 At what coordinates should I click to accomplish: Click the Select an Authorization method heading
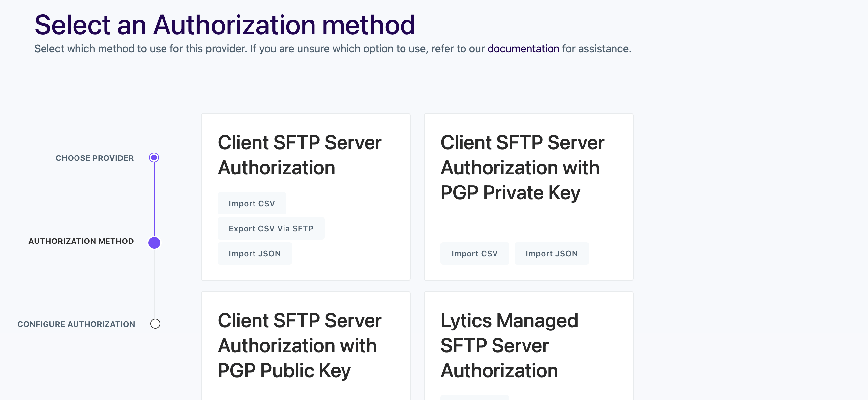(225, 25)
